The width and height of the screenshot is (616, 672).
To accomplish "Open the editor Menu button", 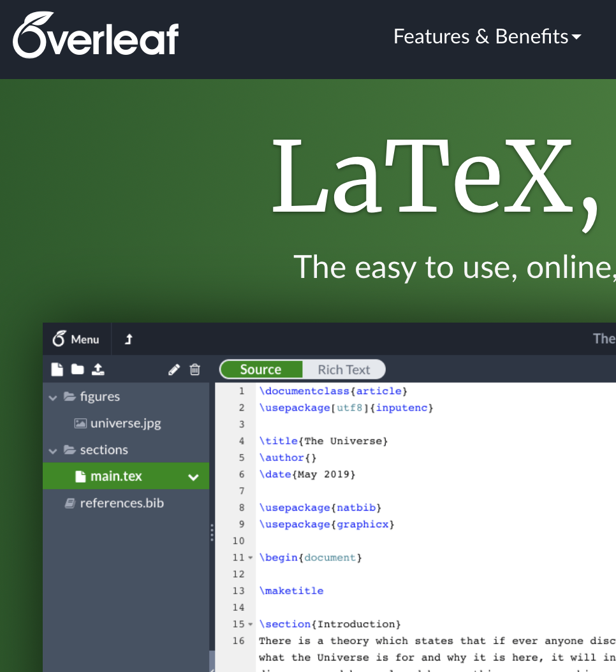I will pyautogui.click(x=77, y=339).
